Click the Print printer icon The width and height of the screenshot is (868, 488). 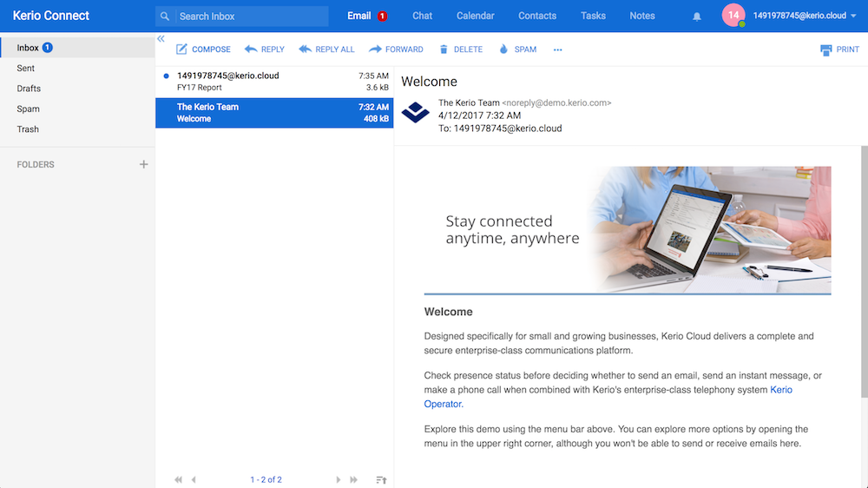[x=826, y=49]
